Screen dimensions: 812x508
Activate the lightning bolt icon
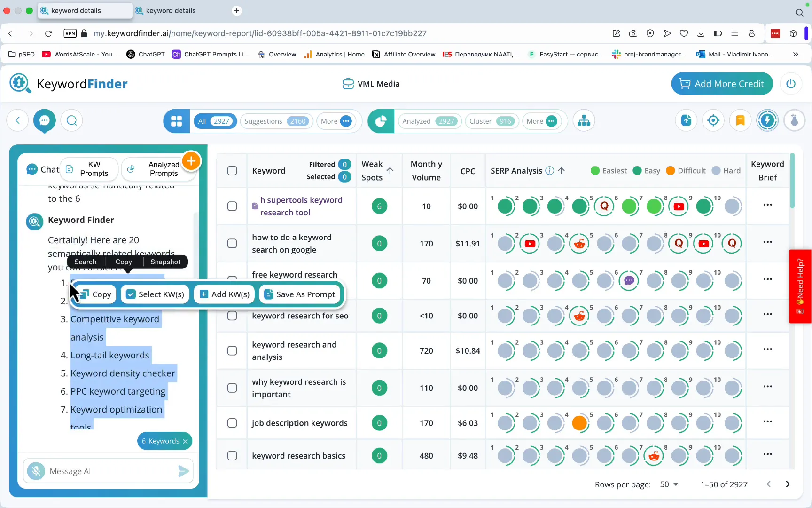coord(767,121)
